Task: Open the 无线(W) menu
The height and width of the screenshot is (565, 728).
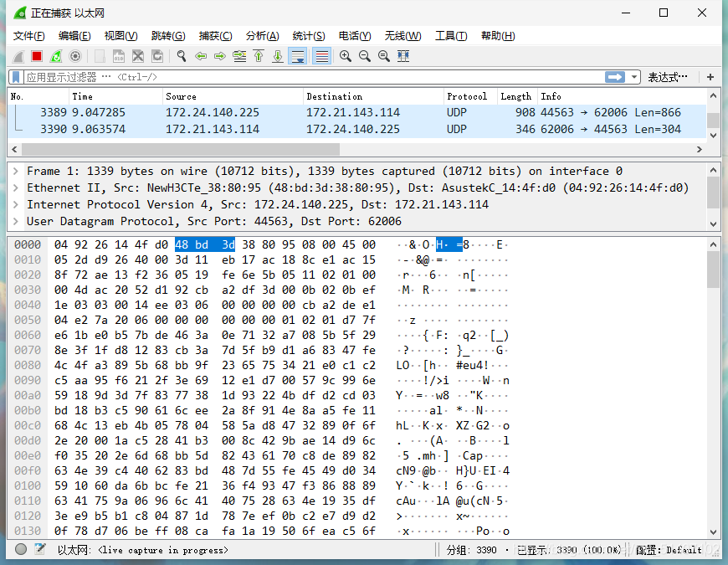Action: coord(402,36)
